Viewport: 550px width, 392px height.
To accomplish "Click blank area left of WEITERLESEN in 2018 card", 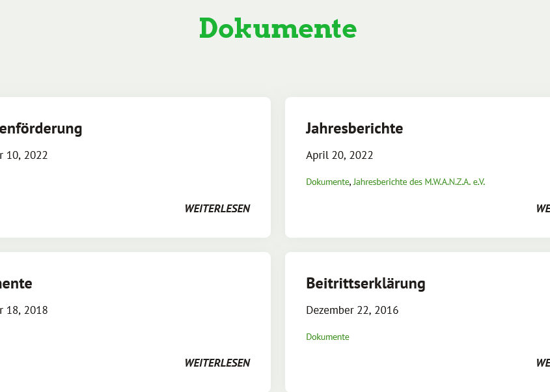I will click(98, 363).
